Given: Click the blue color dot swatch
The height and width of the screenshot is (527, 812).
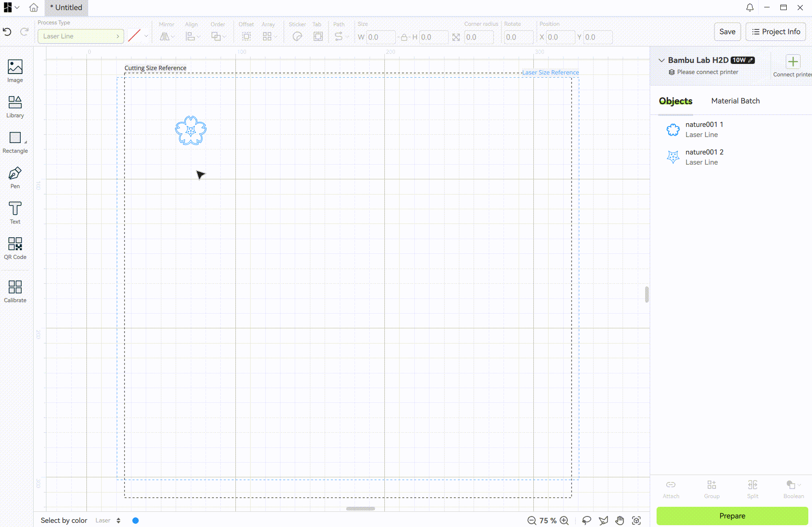Looking at the screenshot, I should [136, 521].
